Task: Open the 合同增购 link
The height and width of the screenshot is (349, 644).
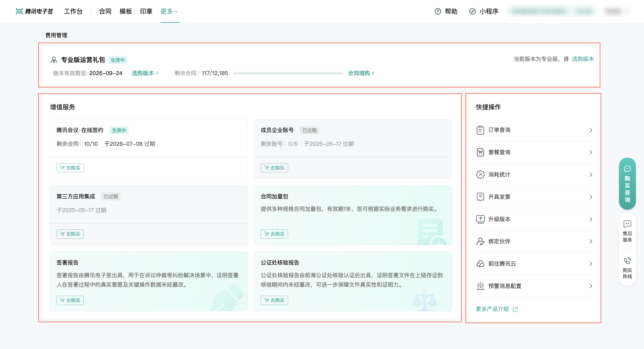Action: point(361,73)
